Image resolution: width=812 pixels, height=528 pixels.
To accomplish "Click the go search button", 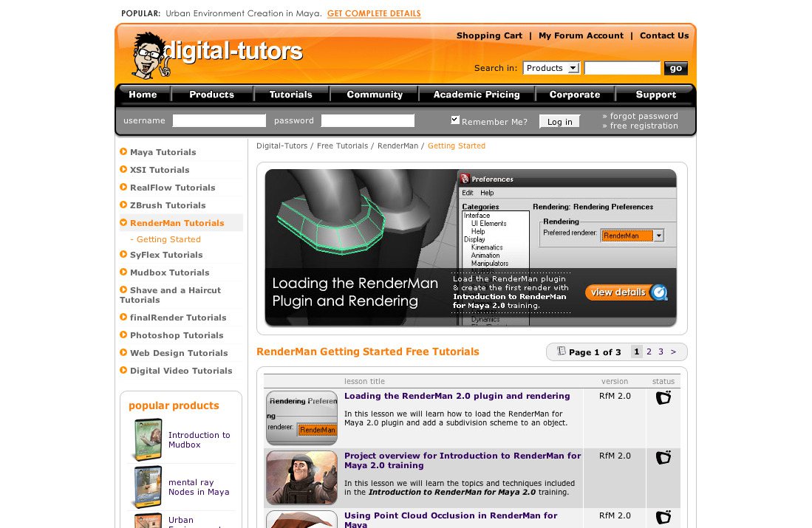I will point(676,69).
